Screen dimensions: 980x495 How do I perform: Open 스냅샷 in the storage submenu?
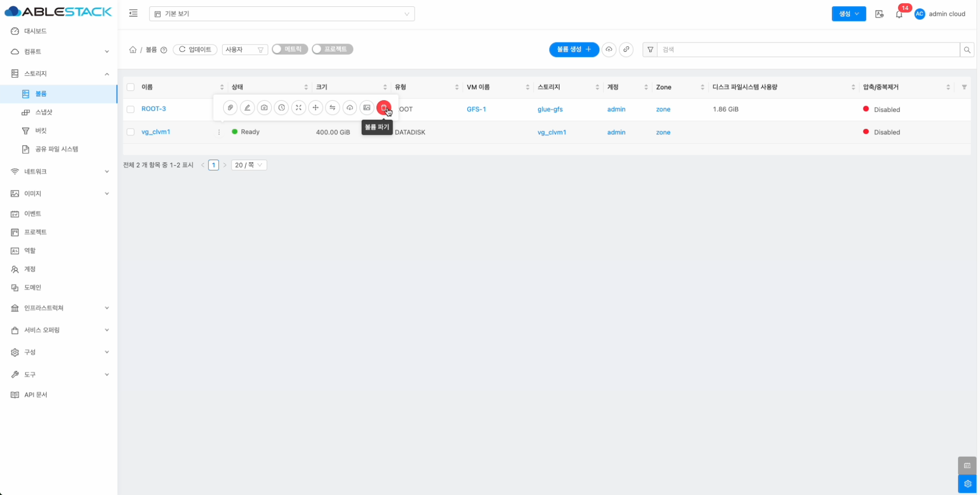[x=44, y=112]
